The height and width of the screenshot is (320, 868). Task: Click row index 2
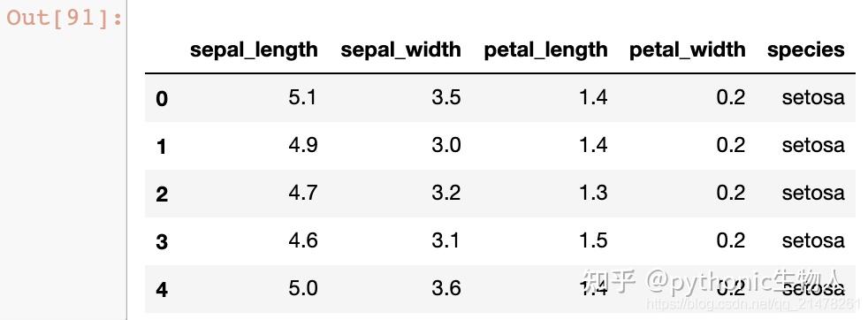point(162,194)
